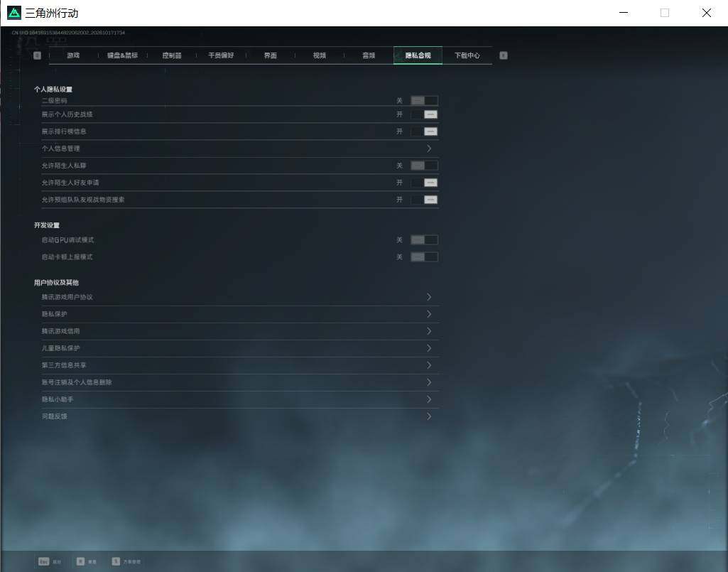Click the next-tab key icon right of 下载中心

point(504,55)
